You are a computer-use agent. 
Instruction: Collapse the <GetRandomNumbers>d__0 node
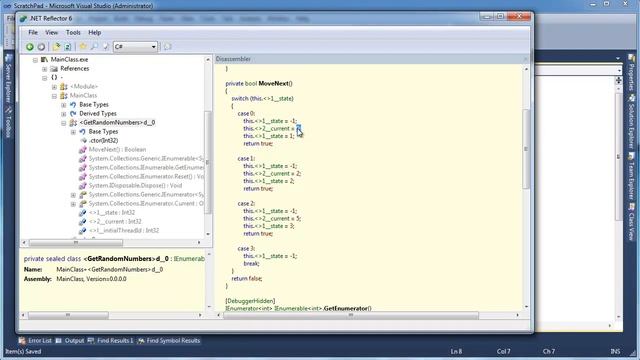(64, 123)
